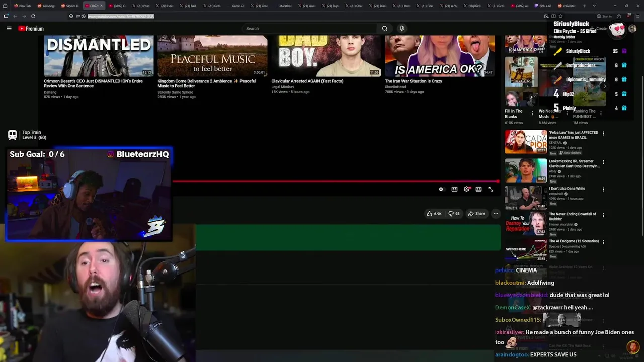
Task: Click the browser address bar URL
Action: pos(121,16)
